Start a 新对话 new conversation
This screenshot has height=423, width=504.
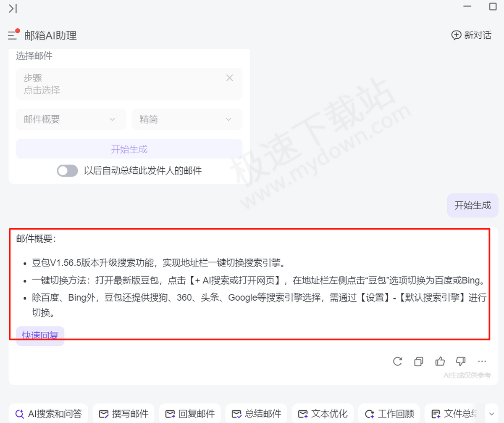[x=471, y=35]
